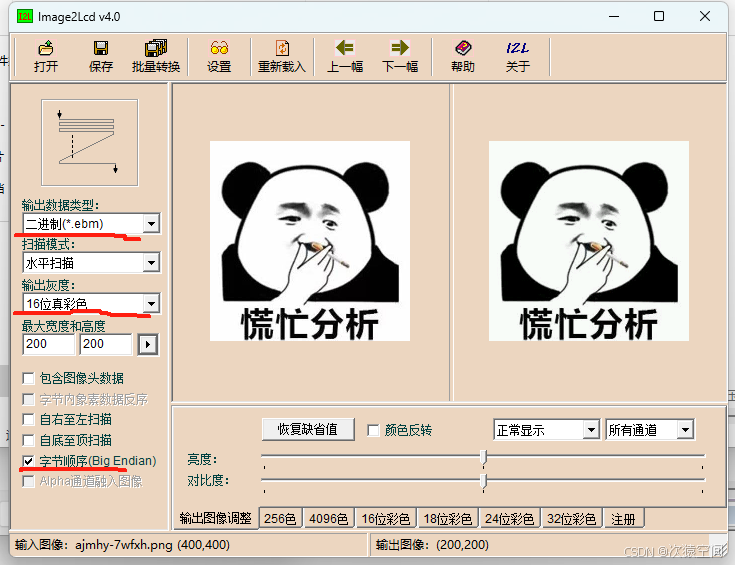Open help via the 帮助 icon
The height and width of the screenshot is (565, 735).
click(463, 56)
